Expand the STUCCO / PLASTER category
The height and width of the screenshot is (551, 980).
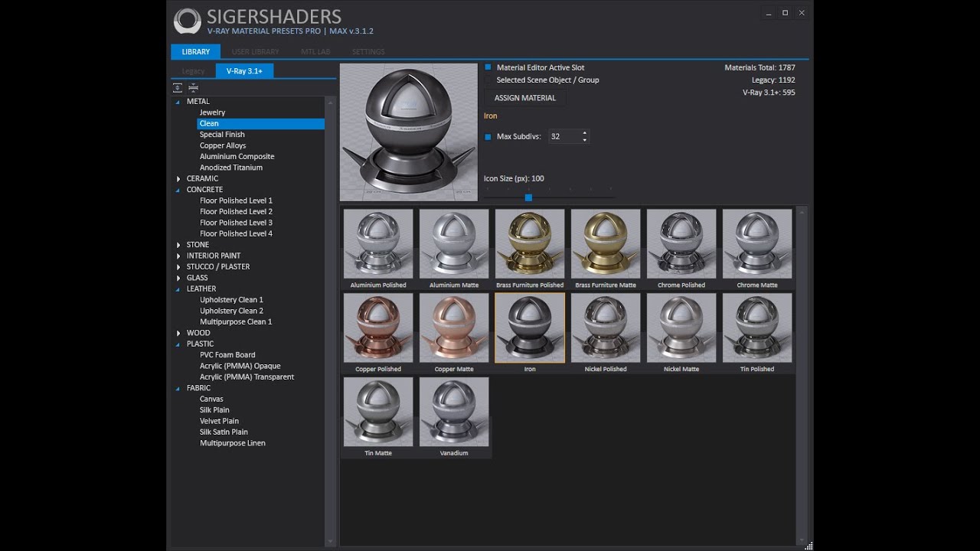pyautogui.click(x=178, y=266)
